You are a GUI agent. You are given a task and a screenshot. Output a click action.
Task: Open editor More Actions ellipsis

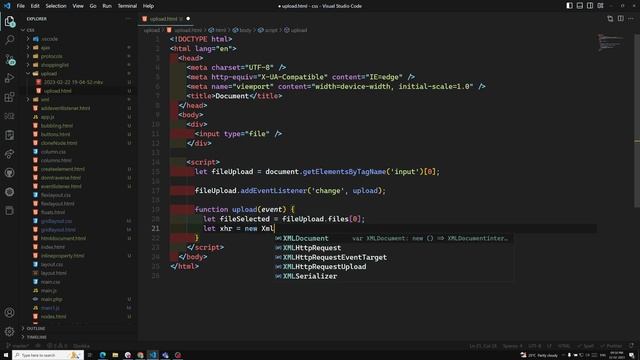pos(631,19)
